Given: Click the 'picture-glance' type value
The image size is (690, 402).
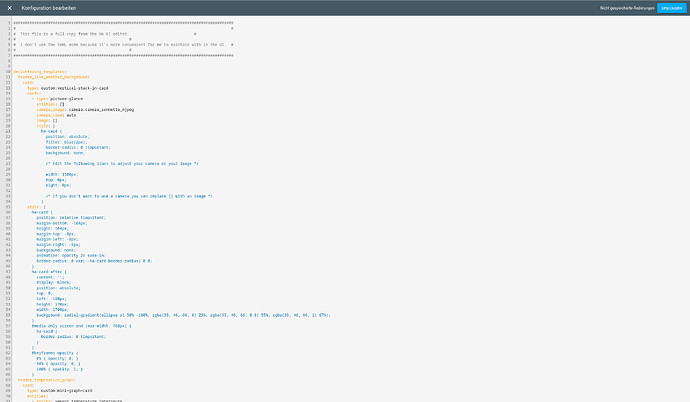Looking at the screenshot, I should (x=66, y=99).
